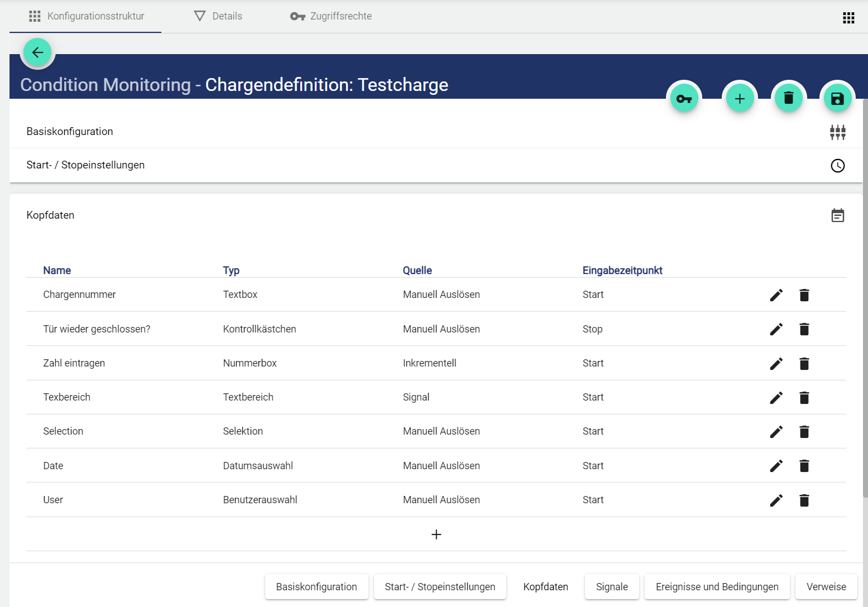
Task: Add a new Kopfdaten row with plus
Action: [436, 534]
